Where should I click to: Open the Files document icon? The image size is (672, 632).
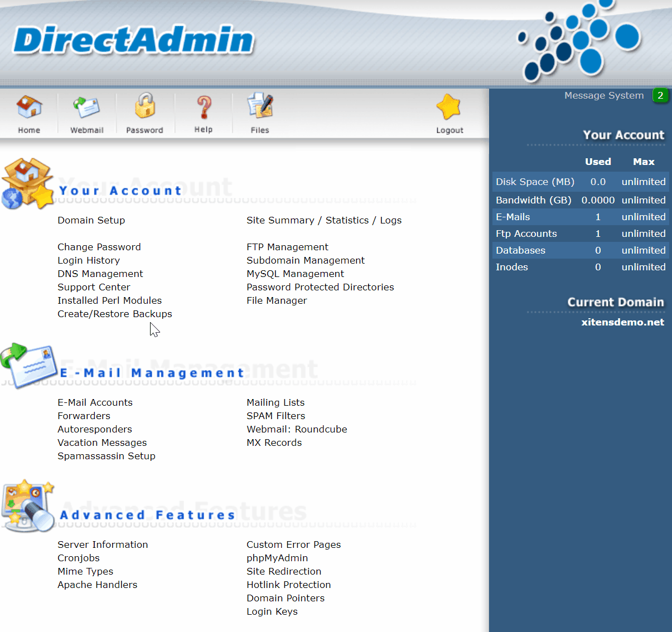[x=260, y=106]
